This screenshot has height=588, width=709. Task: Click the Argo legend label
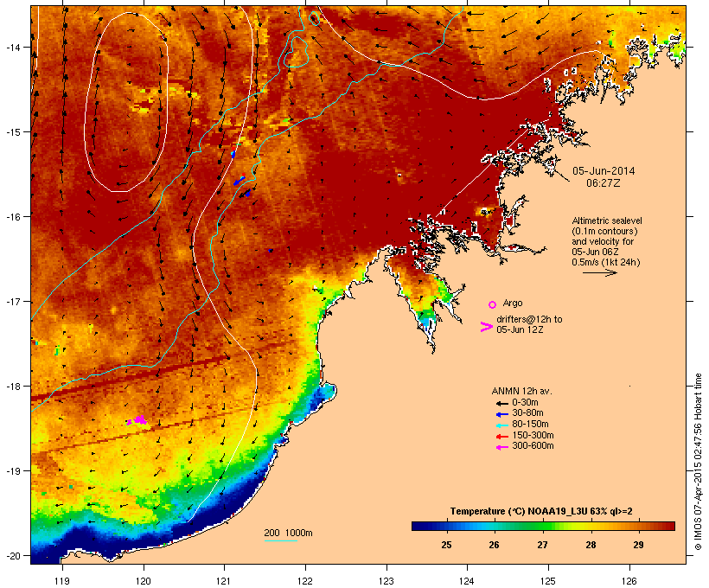513,303
